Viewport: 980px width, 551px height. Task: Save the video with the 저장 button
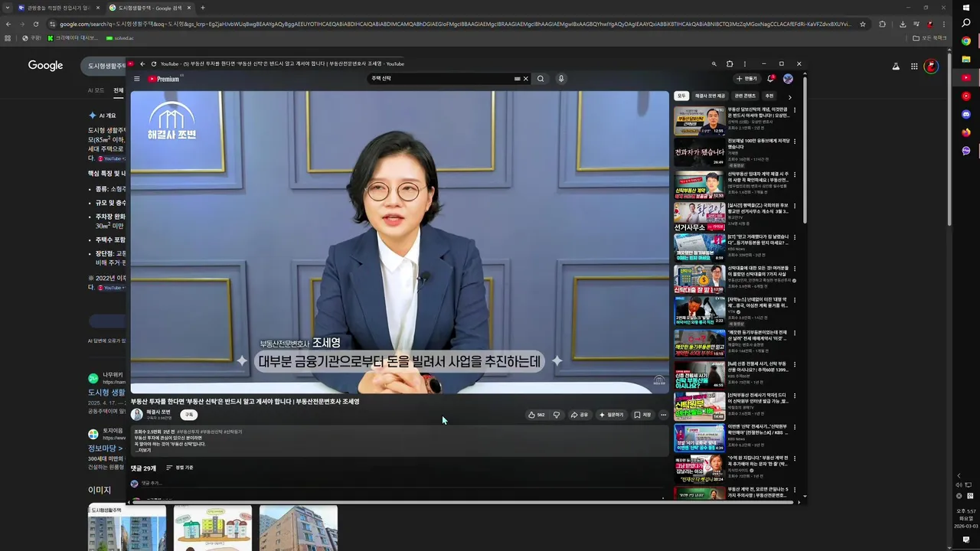pos(642,415)
